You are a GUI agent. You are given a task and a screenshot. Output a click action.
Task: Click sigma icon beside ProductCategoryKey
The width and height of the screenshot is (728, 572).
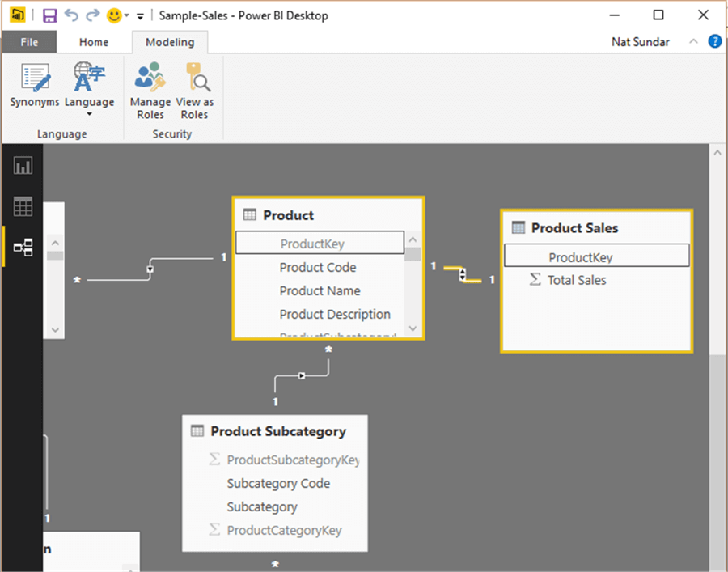(x=214, y=529)
